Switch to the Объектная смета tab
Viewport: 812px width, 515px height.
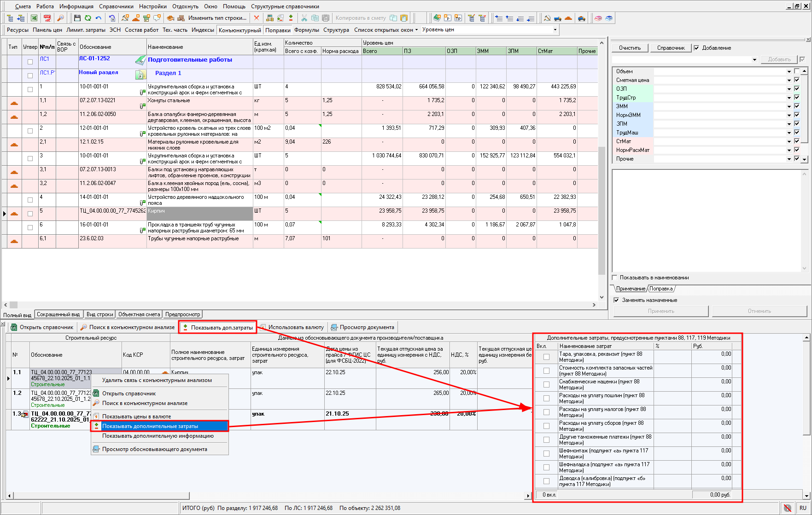pyautogui.click(x=139, y=314)
